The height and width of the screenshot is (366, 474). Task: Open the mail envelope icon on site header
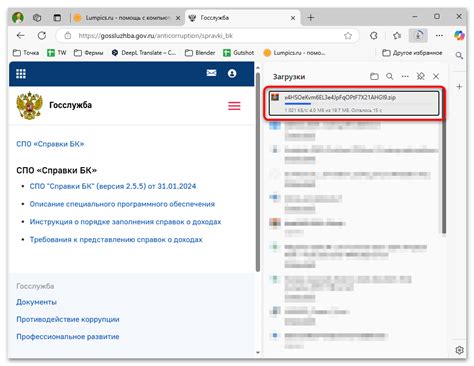pyautogui.click(x=211, y=73)
